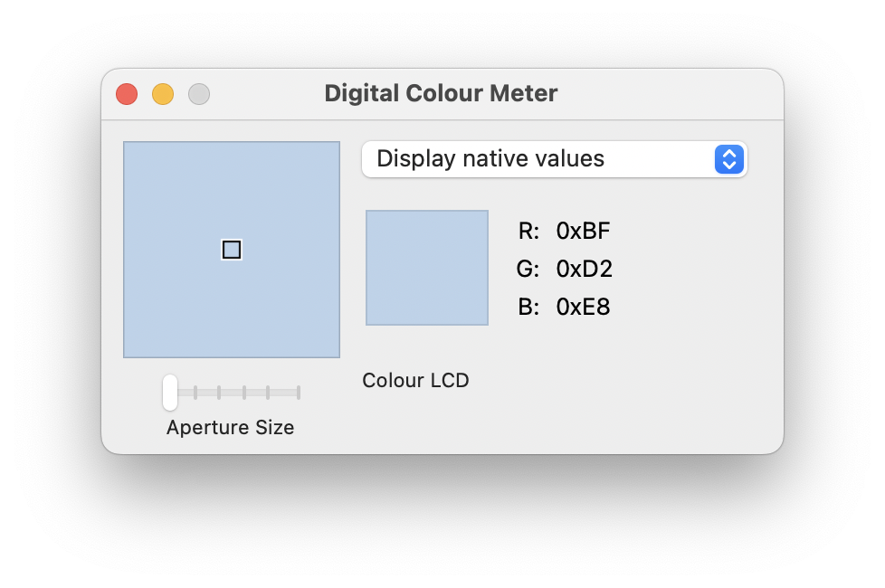Click the aperture square inside the preview
885x588 pixels.
click(x=231, y=250)
